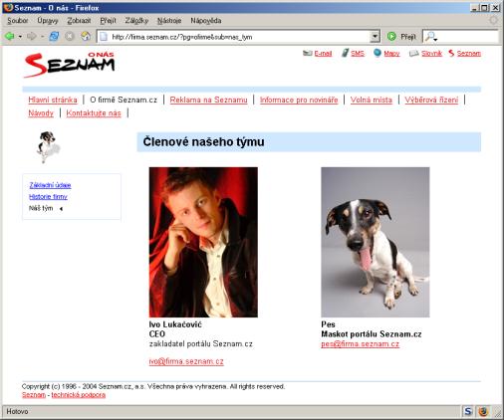Open the Návody link
This screenshot has width=504, height=420.
pos(41,113)
